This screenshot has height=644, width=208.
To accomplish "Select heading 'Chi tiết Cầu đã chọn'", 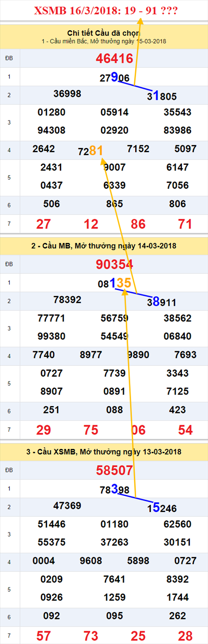I will point(104,33).
